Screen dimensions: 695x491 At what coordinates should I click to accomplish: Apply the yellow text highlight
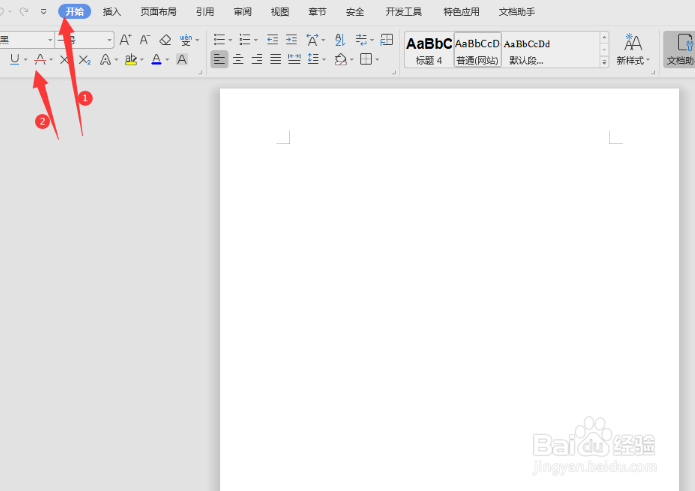(131, 59)
